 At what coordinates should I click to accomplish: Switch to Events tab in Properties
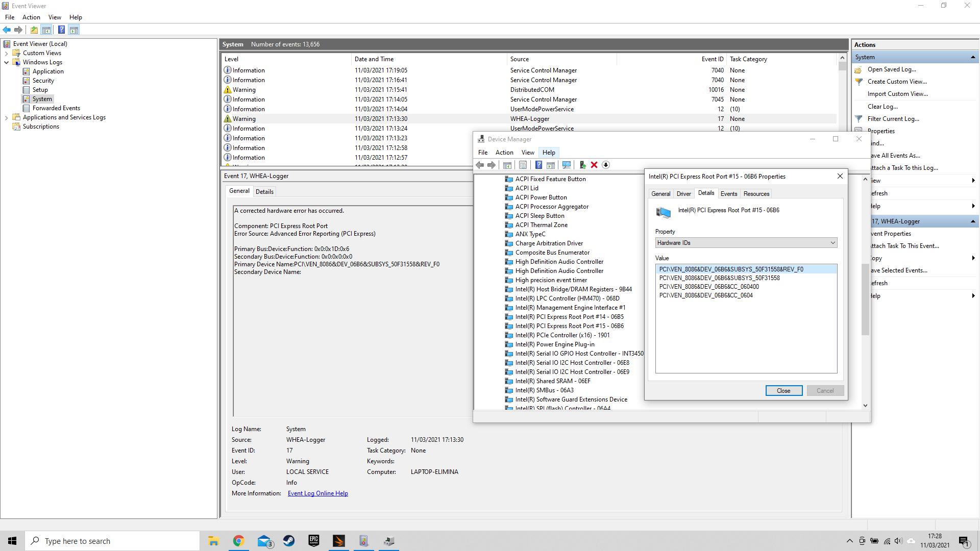tap(728, 194)
